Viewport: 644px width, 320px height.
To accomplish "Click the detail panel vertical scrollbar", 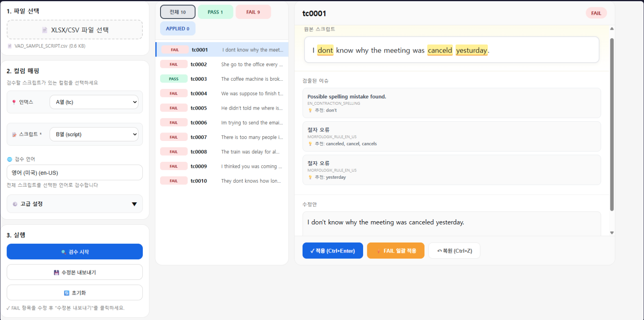I will 612,124.
